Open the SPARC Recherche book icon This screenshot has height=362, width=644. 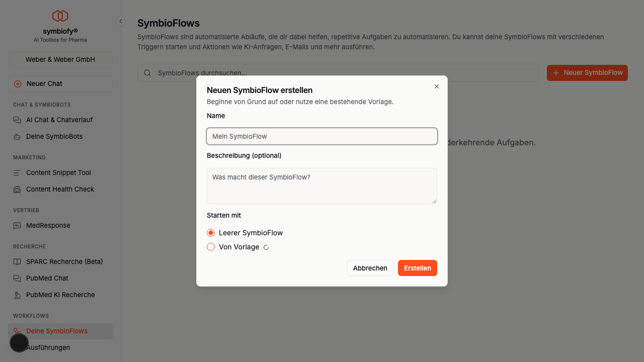17,261
